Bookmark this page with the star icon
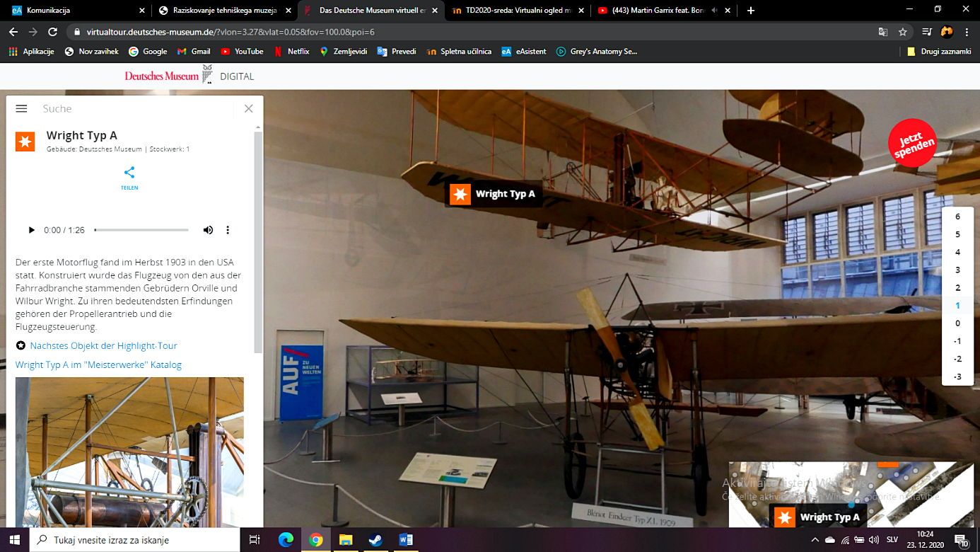The width and height of the screenshot is (980, 552). (902, 32)
